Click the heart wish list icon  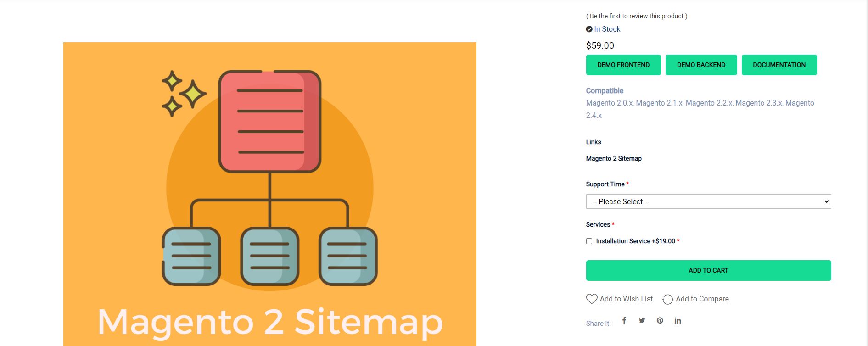pos(592,299)
